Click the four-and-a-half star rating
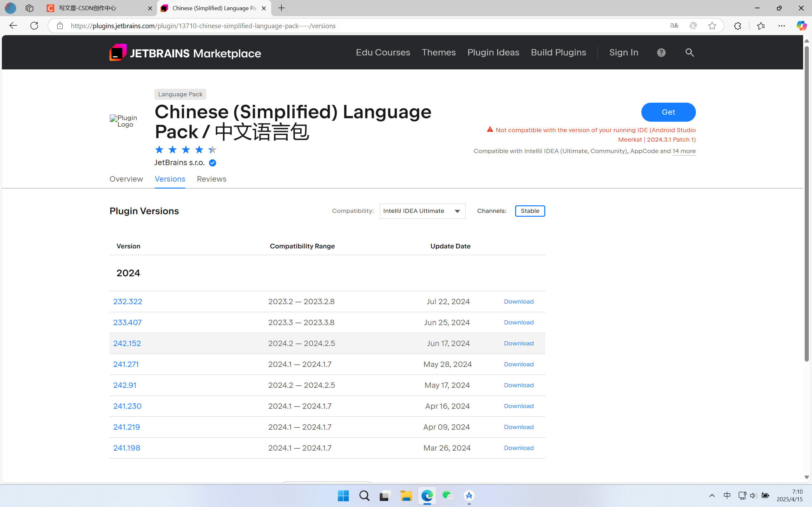Viewport: 812px width, 507px height. [186, 150]
